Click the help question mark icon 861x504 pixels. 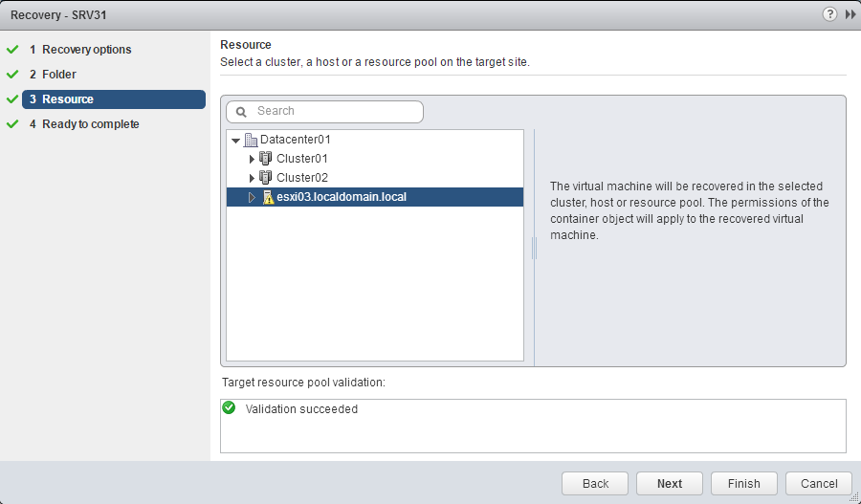828,15
